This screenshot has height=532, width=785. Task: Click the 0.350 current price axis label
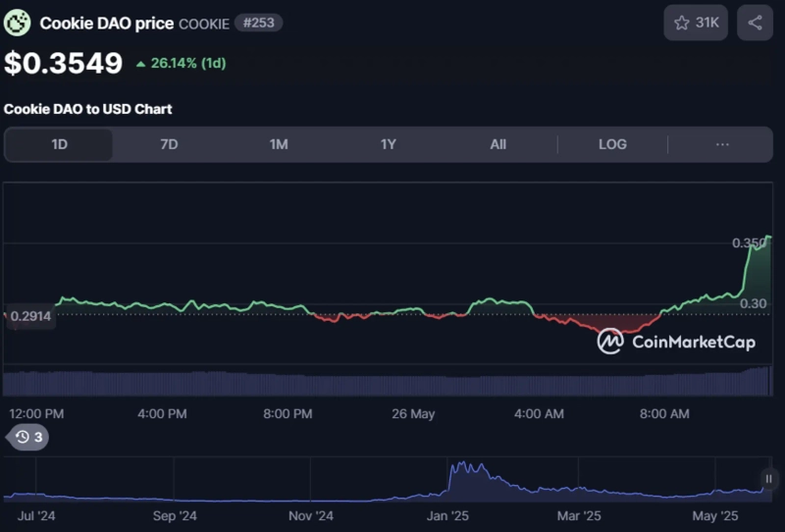[x=750, y=242]
